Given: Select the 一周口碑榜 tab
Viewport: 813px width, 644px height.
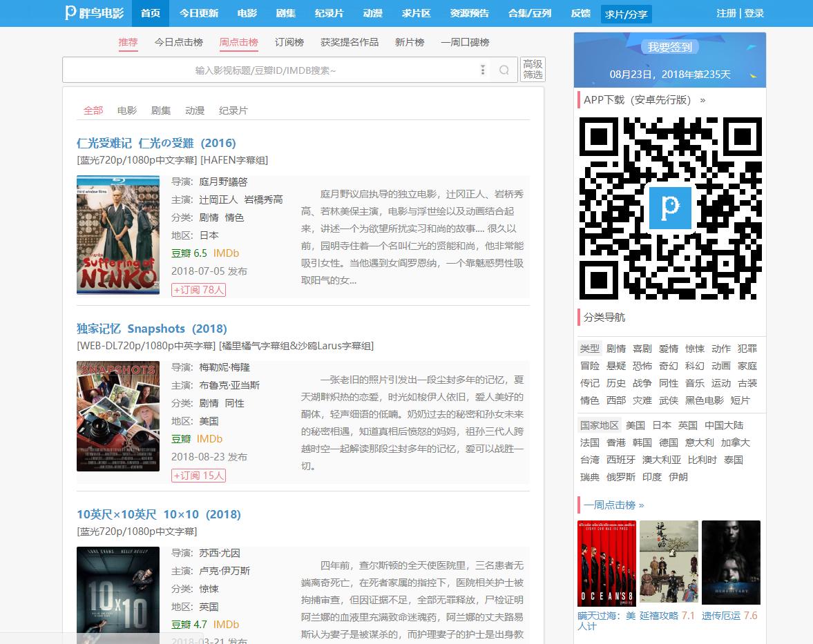Looking at the screenshot, I should click(465, 43).
